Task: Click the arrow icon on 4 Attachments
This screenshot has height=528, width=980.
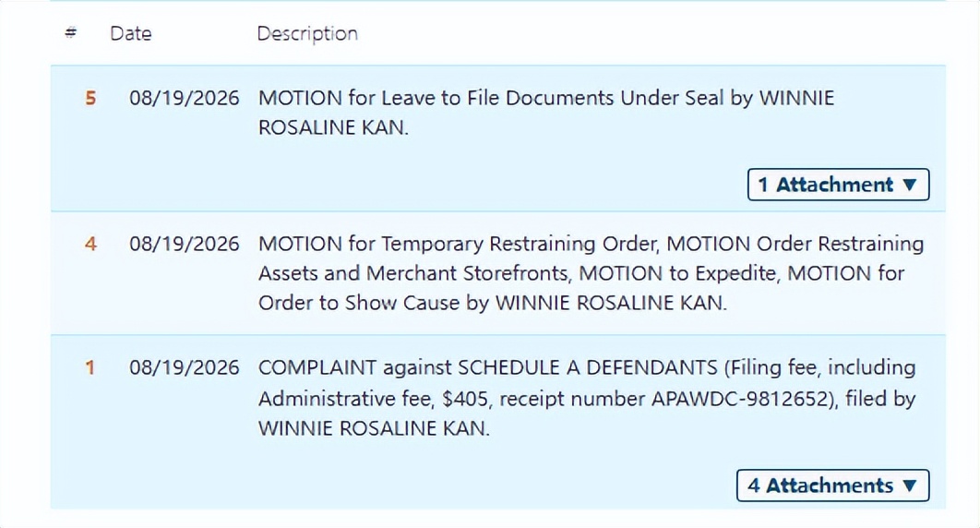Action: coord(910,486)
